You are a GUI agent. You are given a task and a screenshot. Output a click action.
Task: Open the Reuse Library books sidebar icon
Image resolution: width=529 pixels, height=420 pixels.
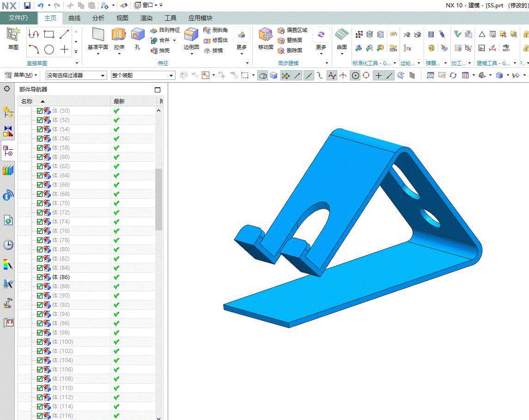coord(8,170)
